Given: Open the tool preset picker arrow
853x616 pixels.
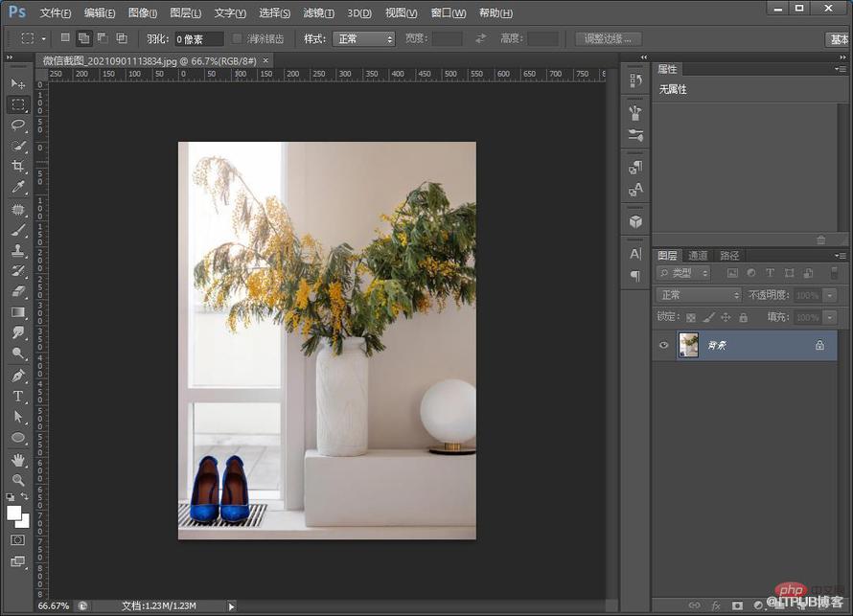Looking at the screenshot, I should (43, 38).
